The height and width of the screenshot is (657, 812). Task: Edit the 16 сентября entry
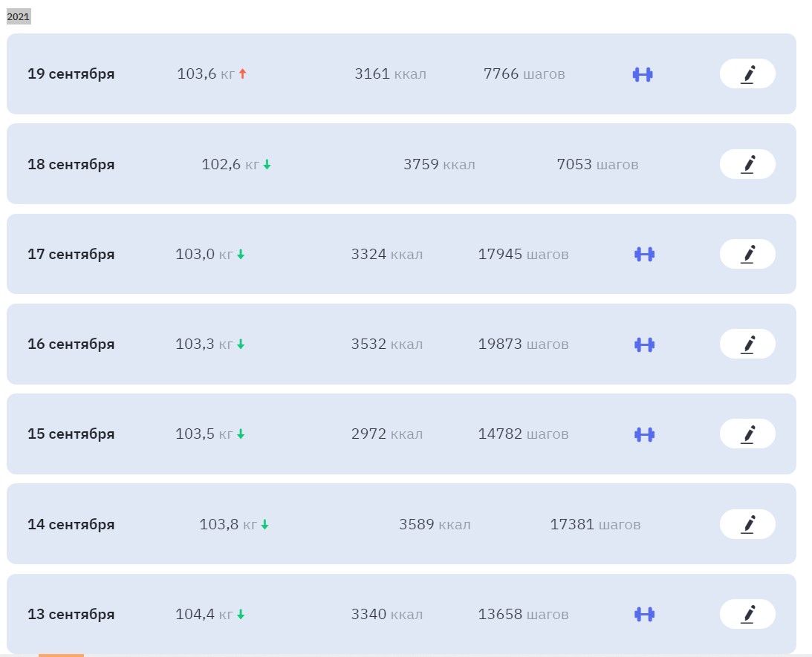(x=747, y=344)
